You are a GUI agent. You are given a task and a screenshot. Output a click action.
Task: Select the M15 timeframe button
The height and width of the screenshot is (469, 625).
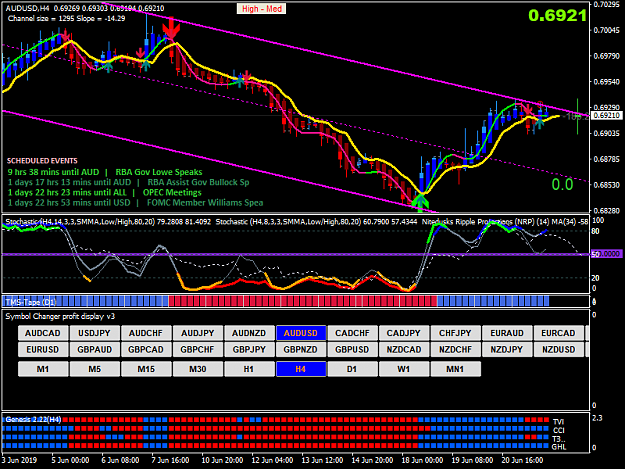(146, 369)
